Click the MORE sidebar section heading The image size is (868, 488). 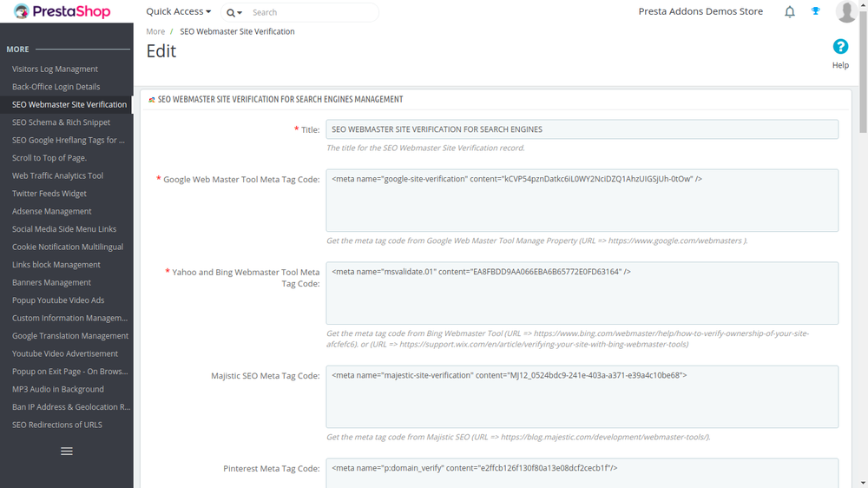(x=17, y=49)
